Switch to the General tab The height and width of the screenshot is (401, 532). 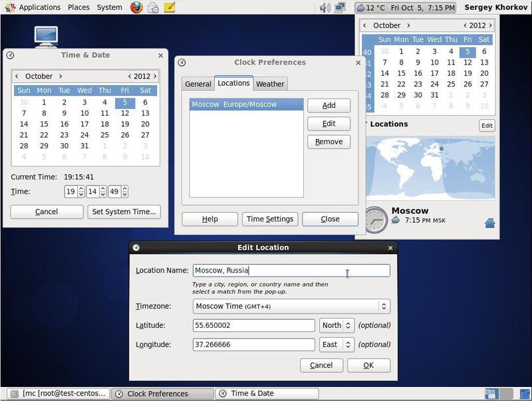(198, 84)
